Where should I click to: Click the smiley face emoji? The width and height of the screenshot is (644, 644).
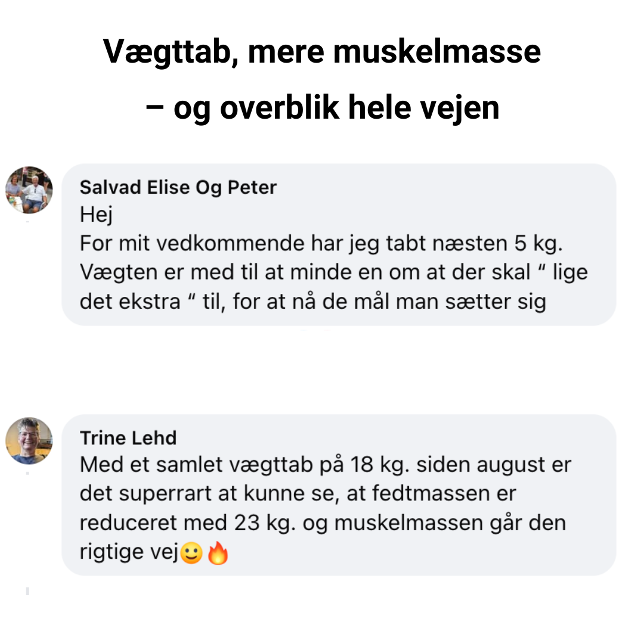[x=191, y=553]
